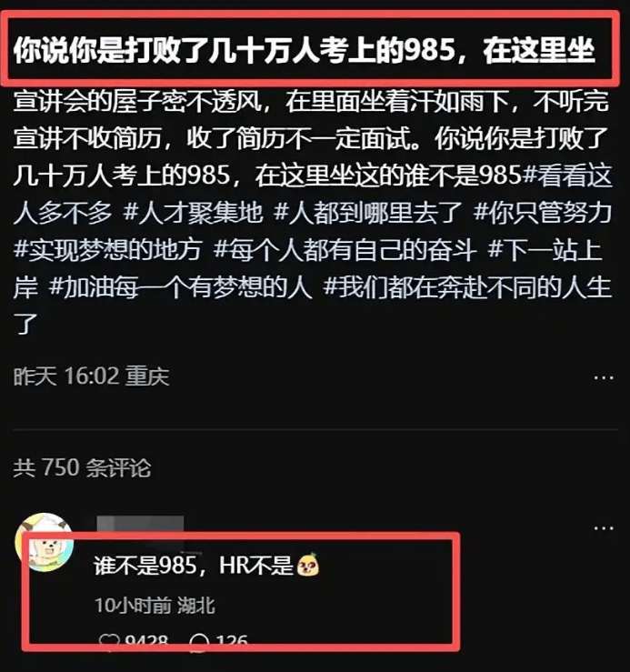Open hashtag #人都到哪里去了
Screen dimensions: 630x672
pyautogui.click(x=367, y=213)
